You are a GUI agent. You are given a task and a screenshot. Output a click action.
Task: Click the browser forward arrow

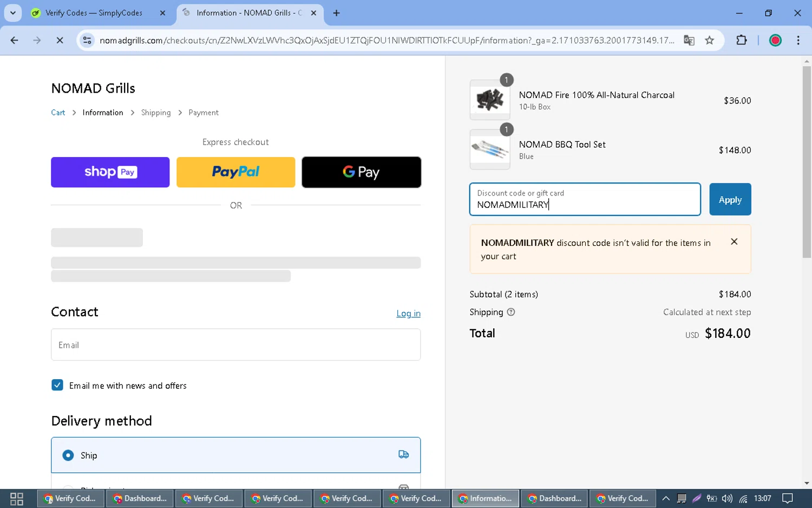click(x=37, y=40)
